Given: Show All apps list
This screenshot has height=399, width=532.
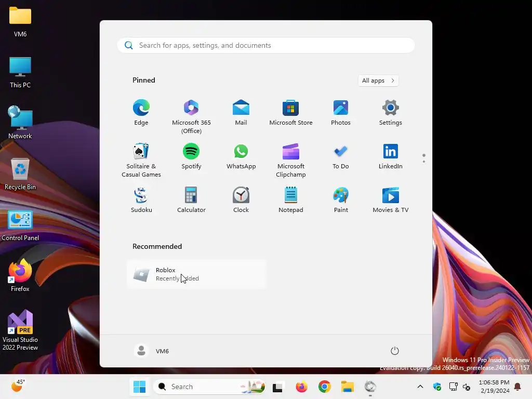Looking at the screenshot, I should coord(378,81).
